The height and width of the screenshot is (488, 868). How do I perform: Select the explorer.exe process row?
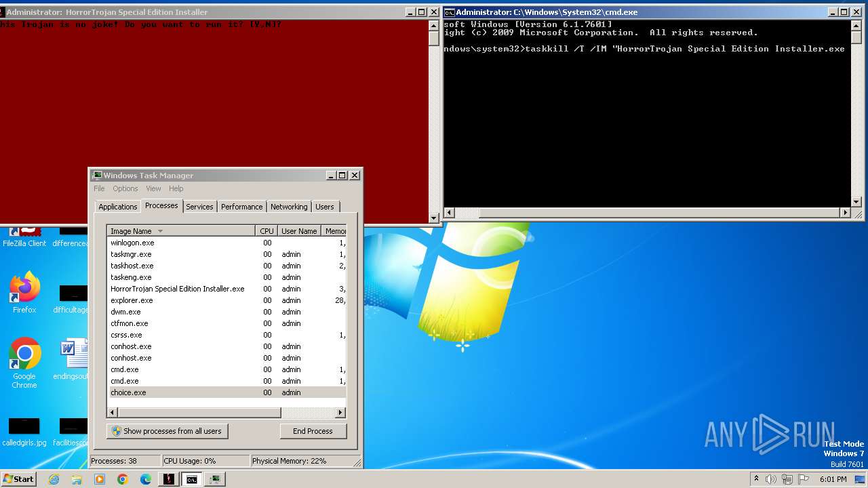pos(226,300)
